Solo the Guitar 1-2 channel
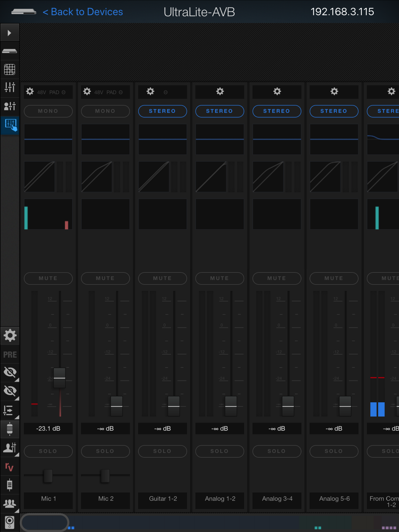This screenshot has width=399, height=532. coord(162,451)
